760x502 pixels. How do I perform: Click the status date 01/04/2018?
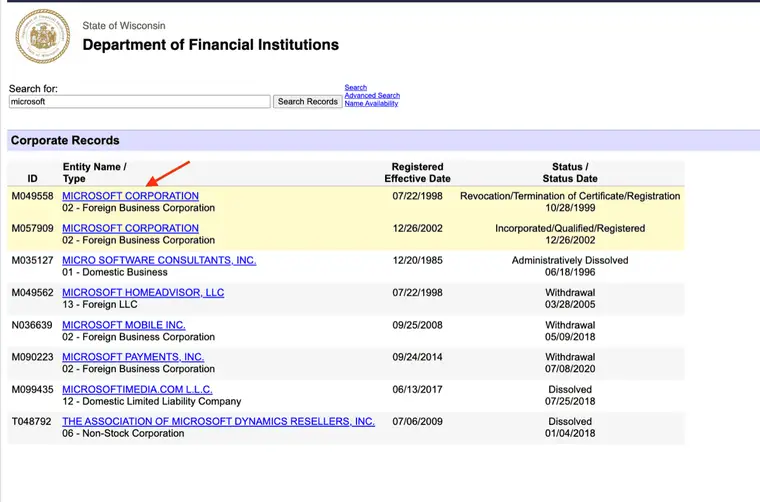tap(570, 434)
